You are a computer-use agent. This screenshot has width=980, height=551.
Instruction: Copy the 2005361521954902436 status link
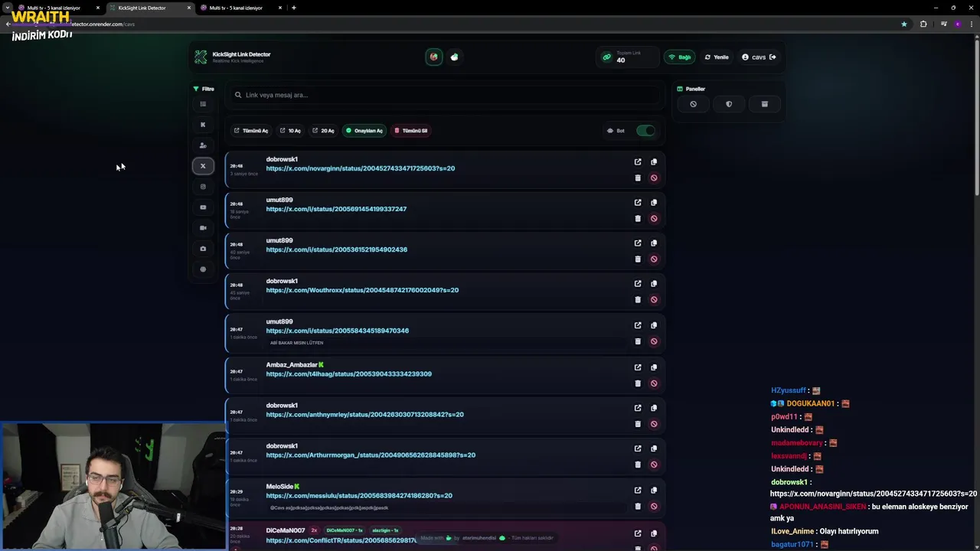[x=654, y=243]
